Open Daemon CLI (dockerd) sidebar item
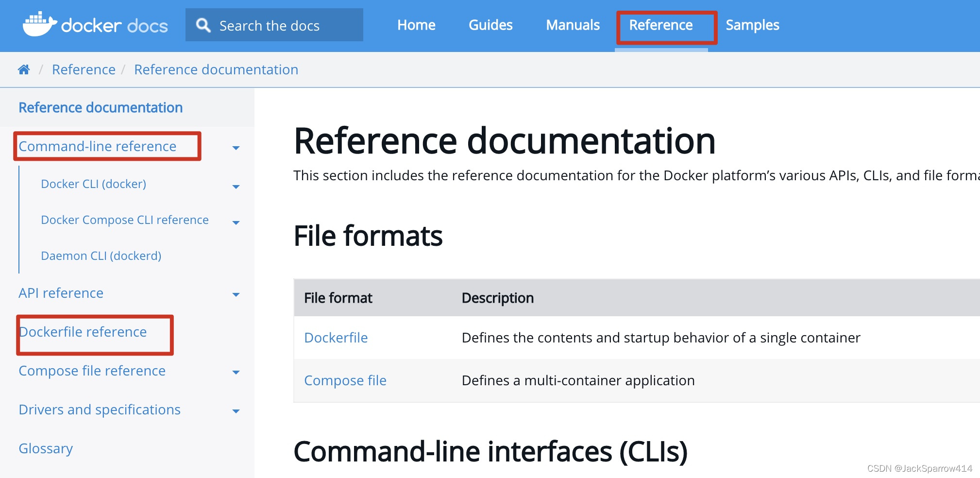This screenshot has width=980, height=478. [101, 256]
